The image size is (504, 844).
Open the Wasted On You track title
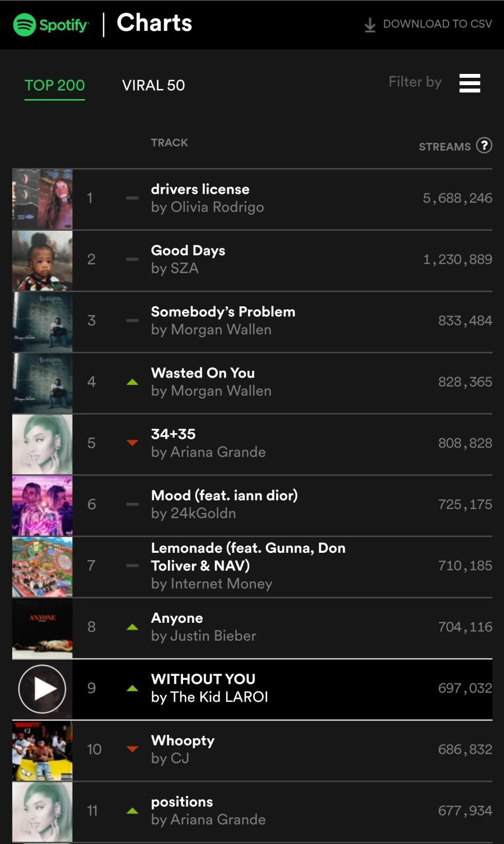(x=203, y=373)
